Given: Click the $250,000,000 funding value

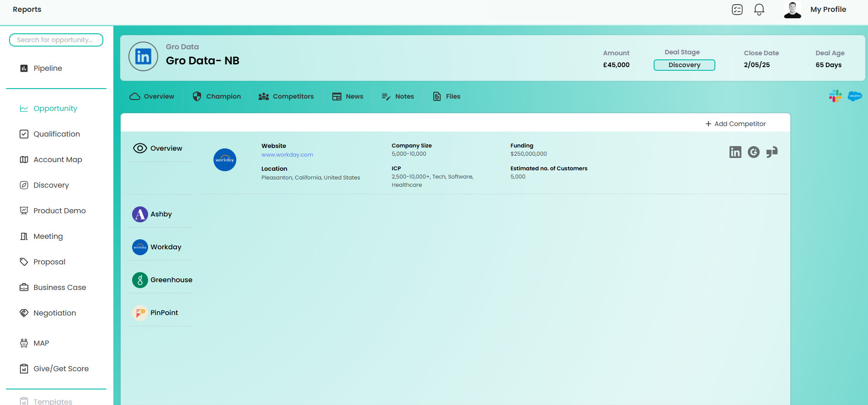Looking at the screenshot, I should tap(528, 154).
